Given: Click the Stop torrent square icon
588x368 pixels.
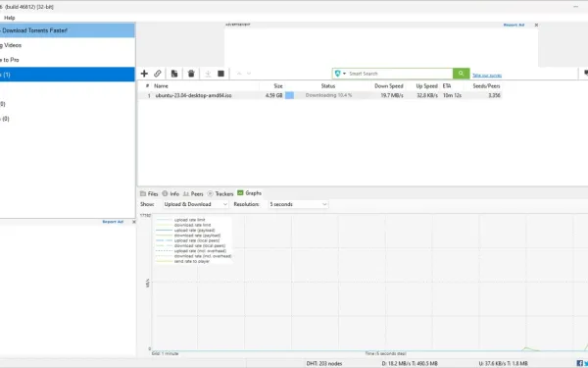Looking at the screenshot, I should point(220,74).
